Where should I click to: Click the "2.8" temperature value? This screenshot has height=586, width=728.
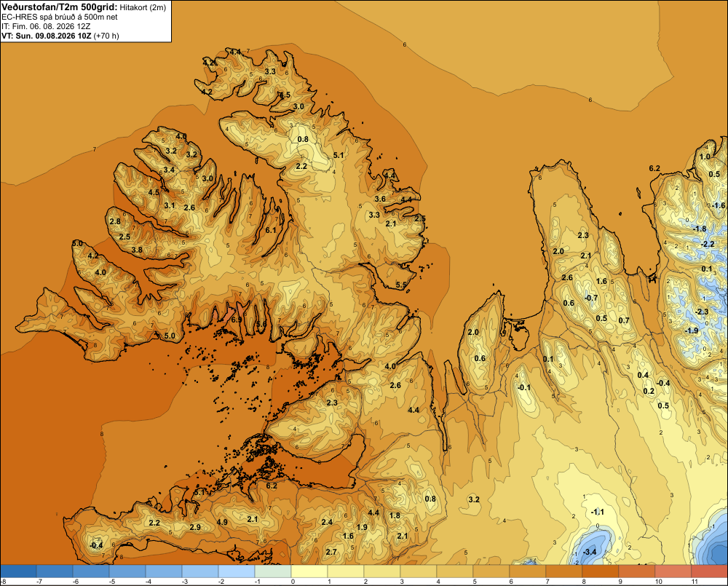click(x=115, y=221)
